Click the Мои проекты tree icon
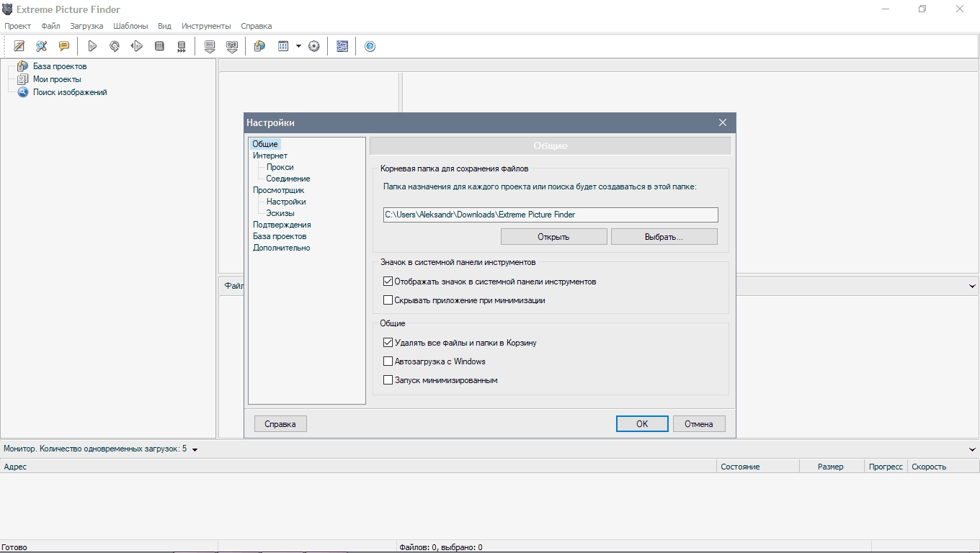Viewport: 980px width, 553px height. (22, 79)
